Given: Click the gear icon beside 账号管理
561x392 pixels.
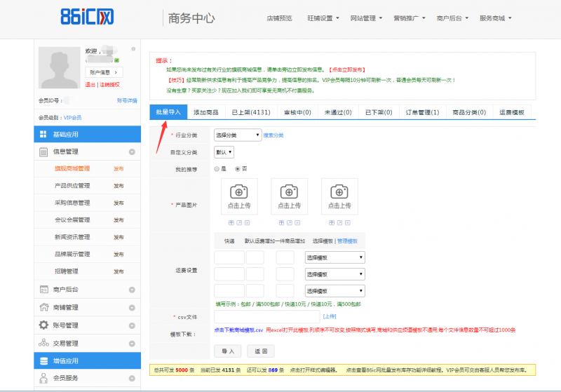Looking at the screenshot, I should coord(43,325).
